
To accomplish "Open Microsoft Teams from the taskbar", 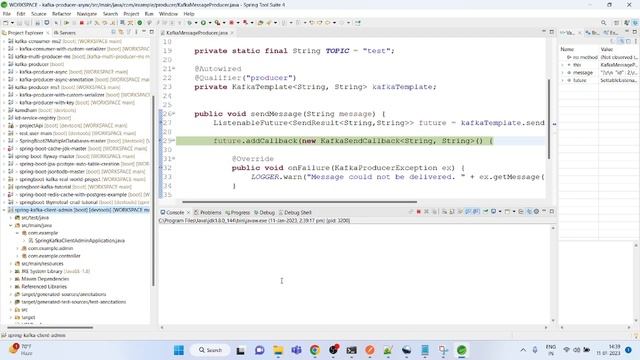I will [296, 350].
